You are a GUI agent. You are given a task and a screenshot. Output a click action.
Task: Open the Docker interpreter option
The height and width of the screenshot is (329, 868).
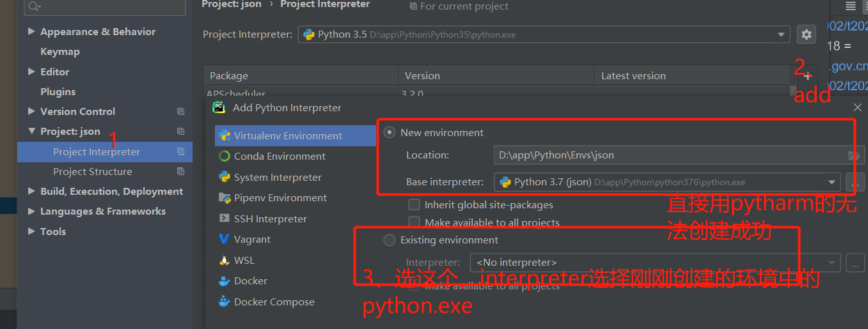(251, 280)
